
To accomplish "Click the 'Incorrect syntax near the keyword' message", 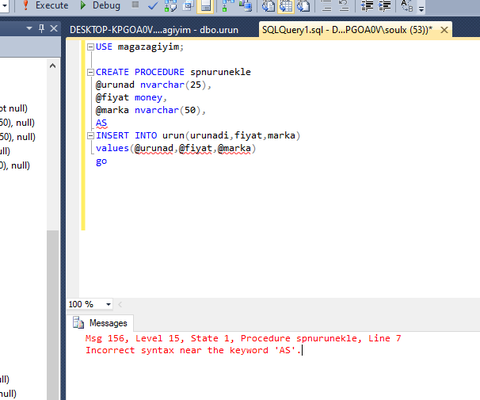I will point(193,350).
